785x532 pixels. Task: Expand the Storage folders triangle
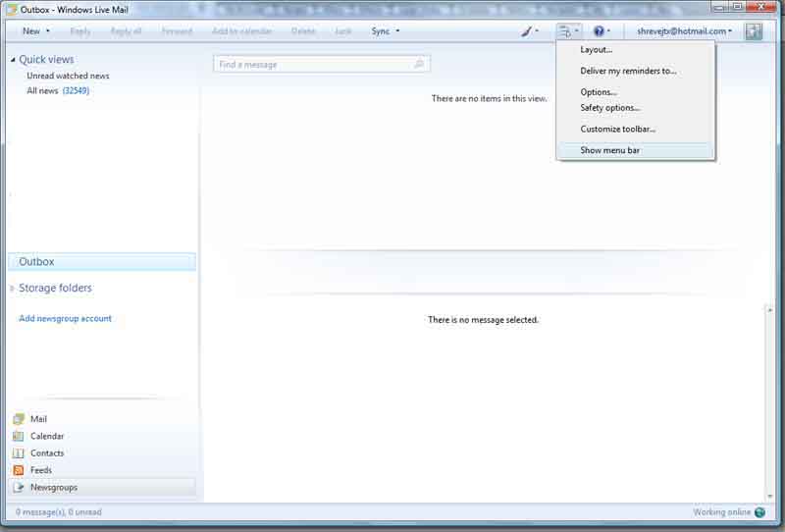coord(13,288)
